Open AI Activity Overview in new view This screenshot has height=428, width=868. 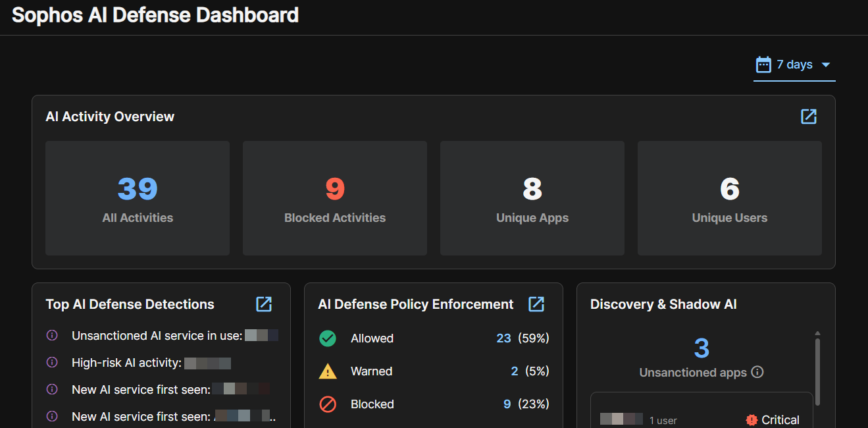(x=808, y=117)
